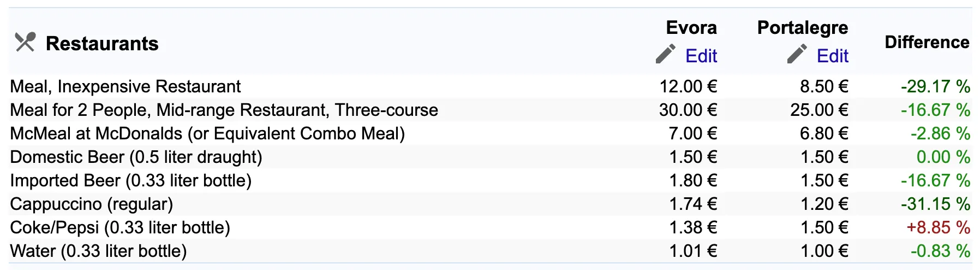
Task: Click the Portalegre column header
Action: point(803,27)
